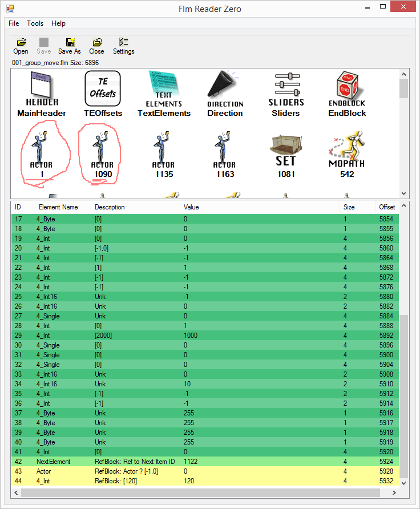
Task: Select row 20 with description [-1,0]
Action: tap(205, 248)
